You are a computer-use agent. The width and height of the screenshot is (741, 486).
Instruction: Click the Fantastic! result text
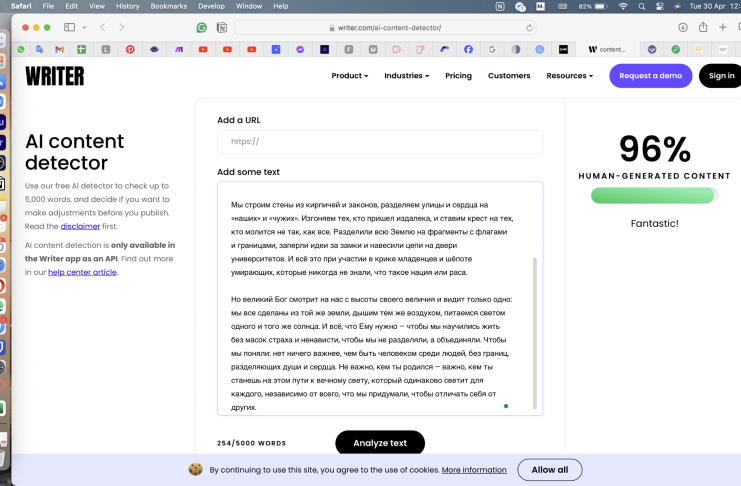(x=655, y=224)
